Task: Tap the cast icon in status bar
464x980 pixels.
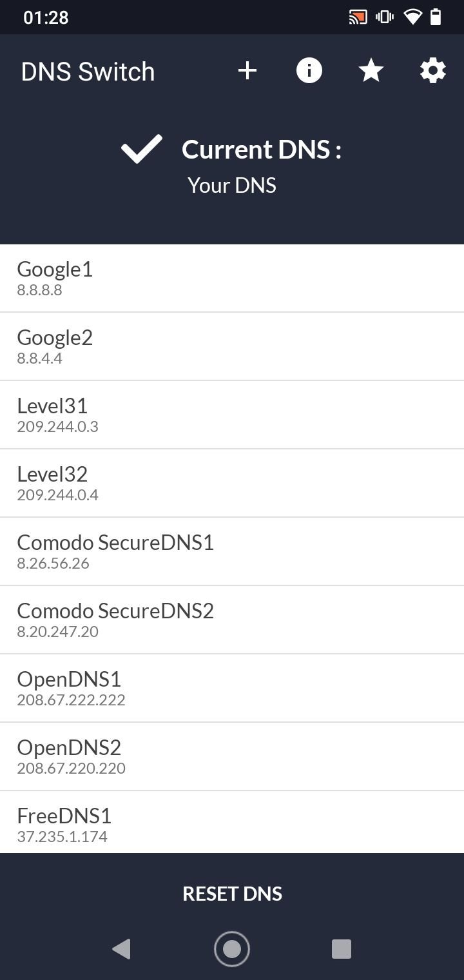Action: point(358,17)
